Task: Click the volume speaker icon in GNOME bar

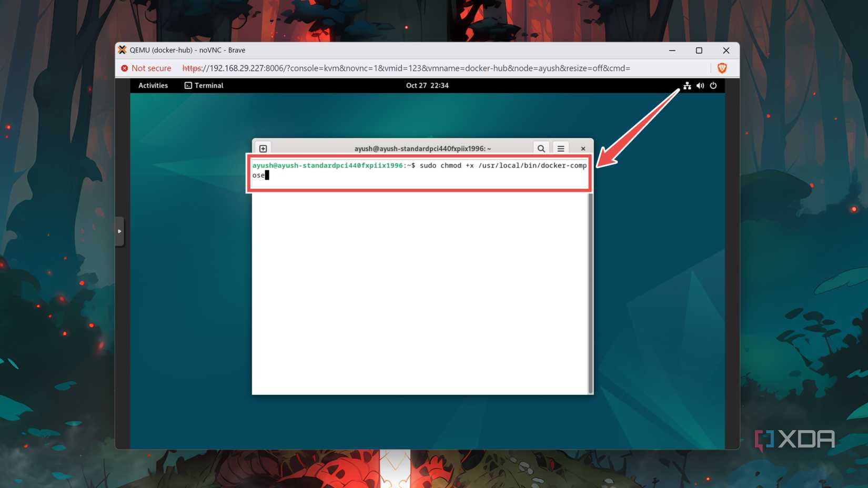Action: pyautogui.click(x=700, y=85)
